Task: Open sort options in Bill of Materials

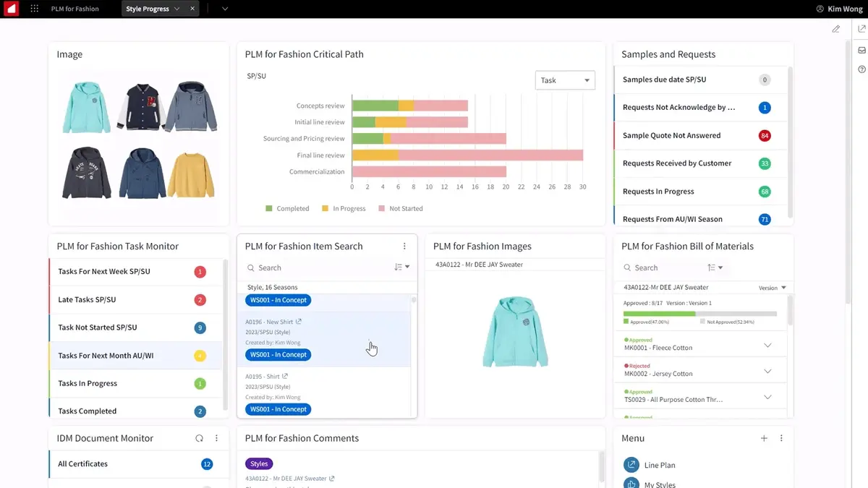Action: click(715, 267)
